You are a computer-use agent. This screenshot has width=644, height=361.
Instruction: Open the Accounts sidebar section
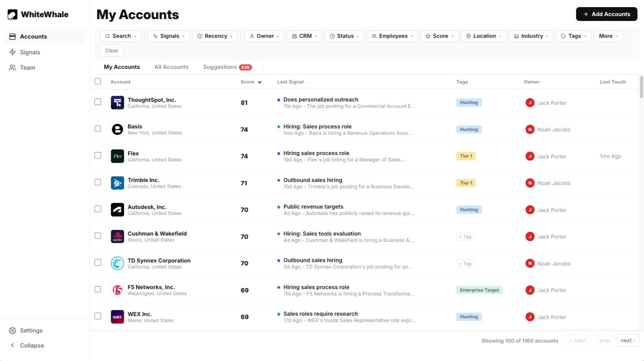(x=45, y=37)
